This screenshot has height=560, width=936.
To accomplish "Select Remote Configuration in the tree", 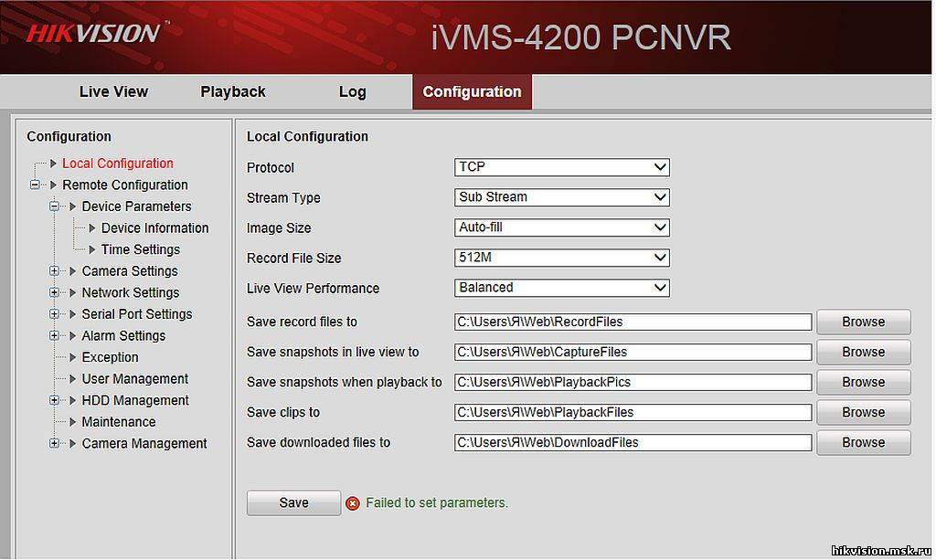I will (124, 185).
